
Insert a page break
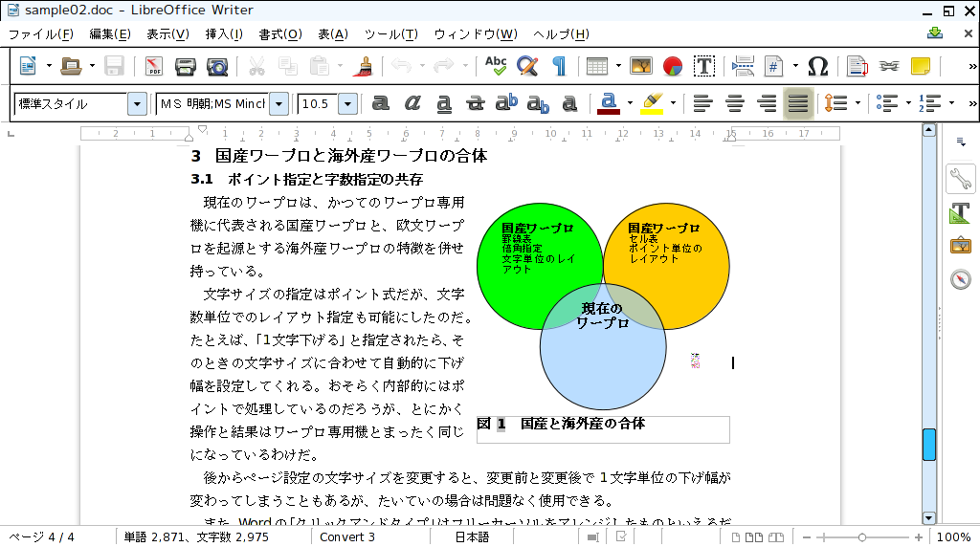tap(743, 66)
